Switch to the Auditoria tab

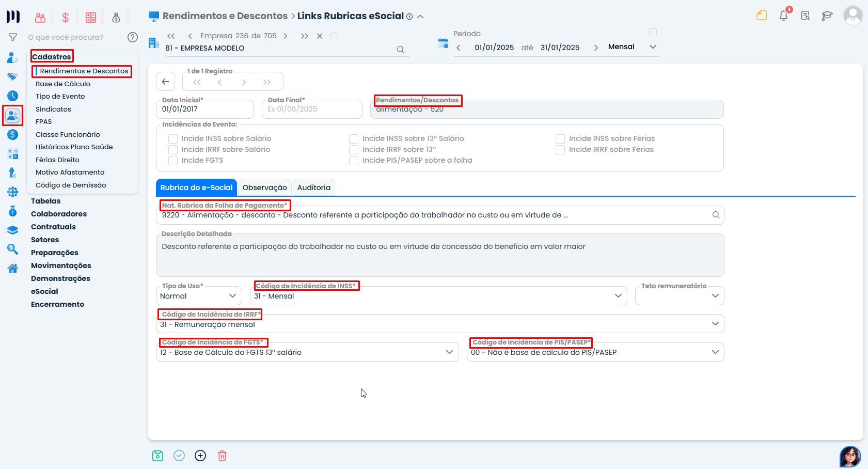pyautogui.click(x=314, y=187)
